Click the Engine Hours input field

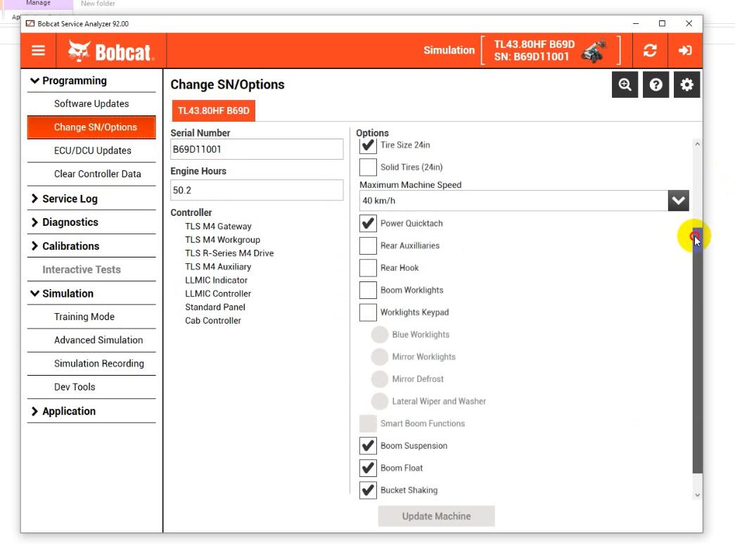coord(257,190)
